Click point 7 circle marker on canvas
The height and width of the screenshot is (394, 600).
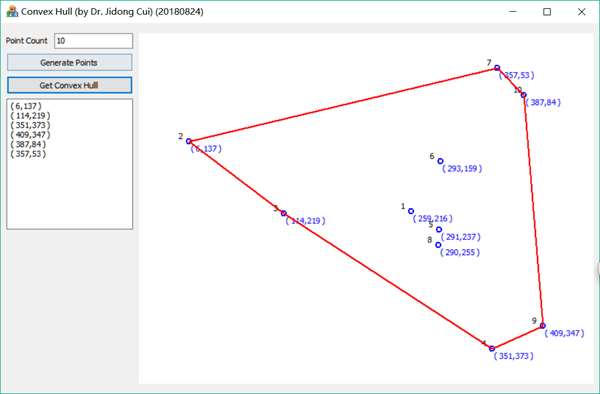point(497,68)
